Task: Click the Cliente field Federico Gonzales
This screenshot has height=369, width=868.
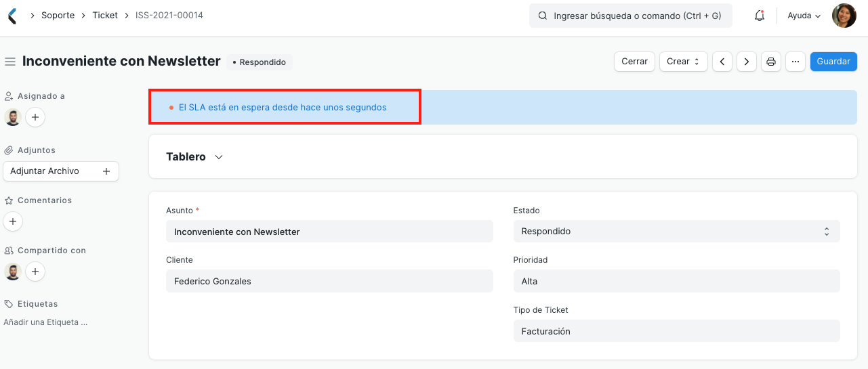Action: [x=329, y=281]
